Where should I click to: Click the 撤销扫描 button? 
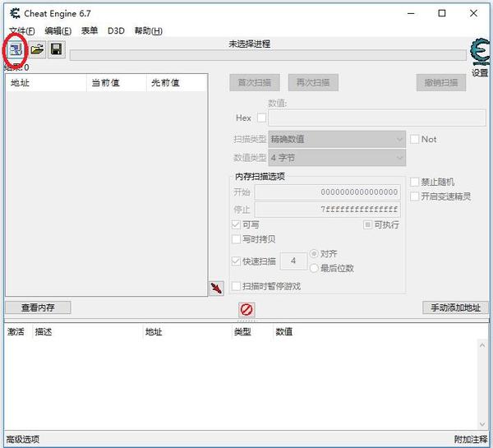[x=441, y=83]
